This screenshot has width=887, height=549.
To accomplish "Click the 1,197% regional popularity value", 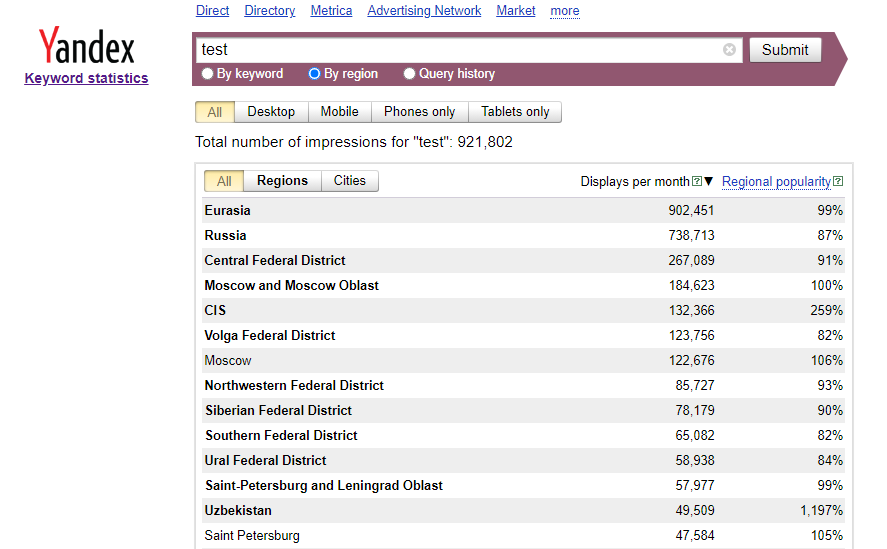I will [x=821, y=511].
